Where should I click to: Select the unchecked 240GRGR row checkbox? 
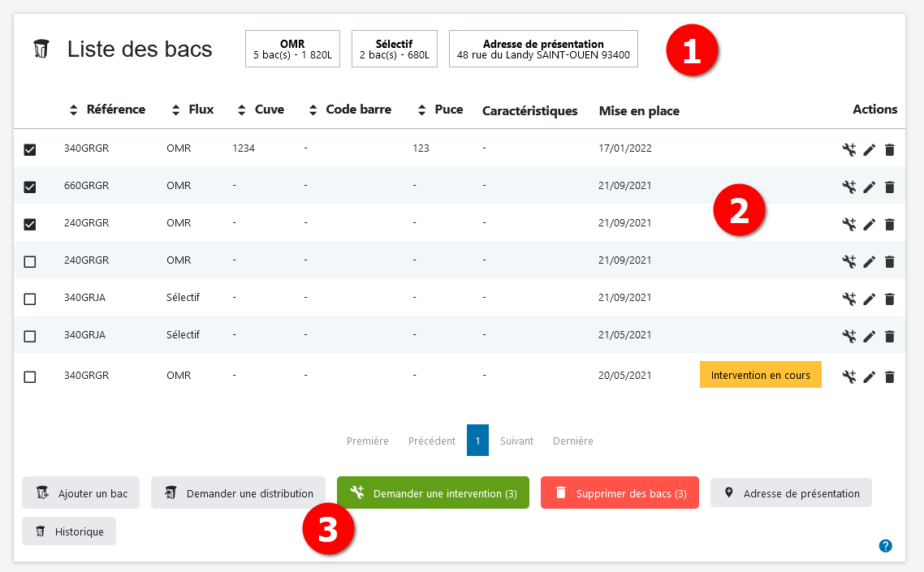pos(30,261)
